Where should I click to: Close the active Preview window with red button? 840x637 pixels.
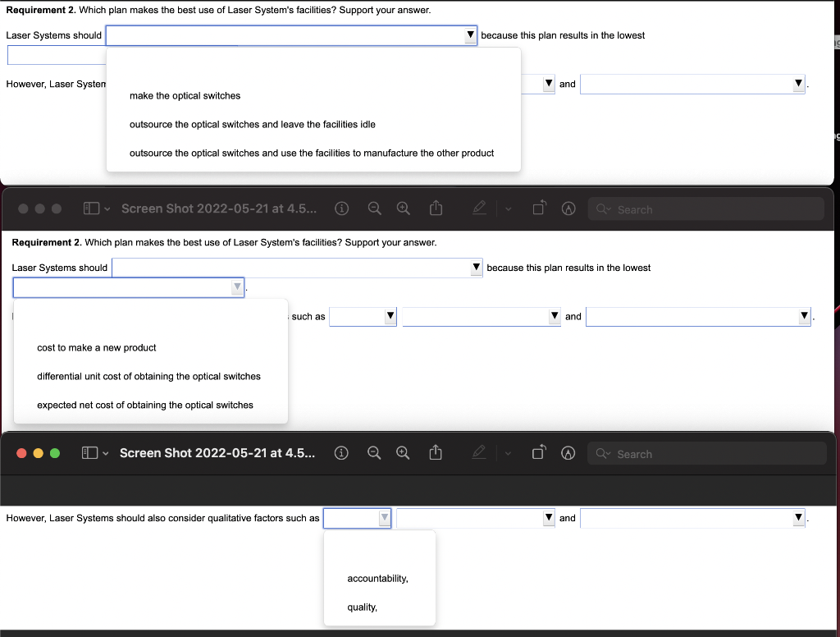point(21,453)
